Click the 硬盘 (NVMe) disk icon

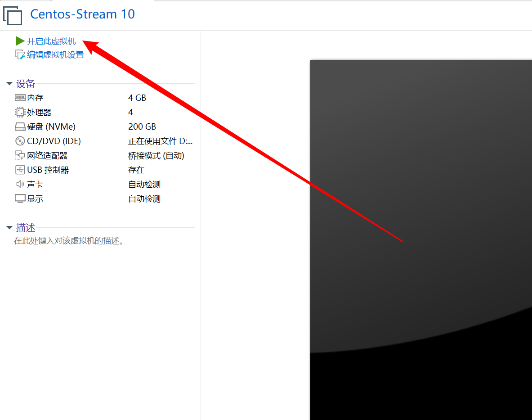point(20,126)
